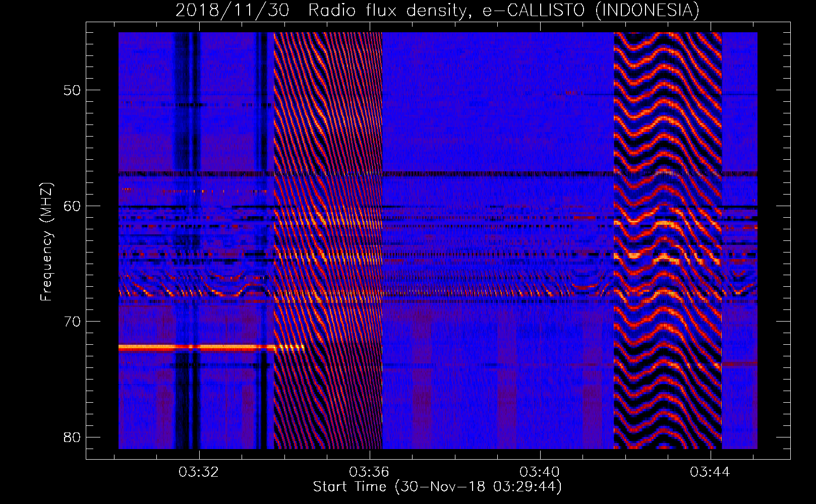Click the bright emission line near 72 MHz

click(211, 347)
